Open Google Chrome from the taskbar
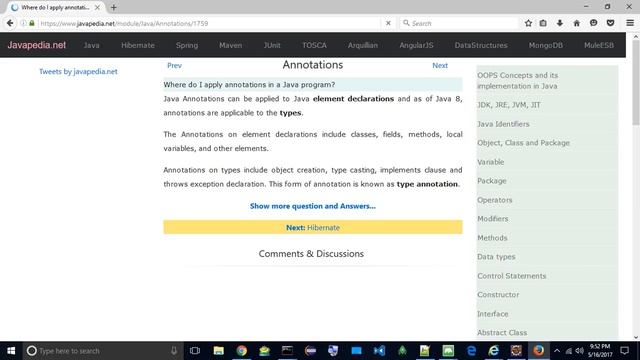The image size is (640, 360). 242,351
